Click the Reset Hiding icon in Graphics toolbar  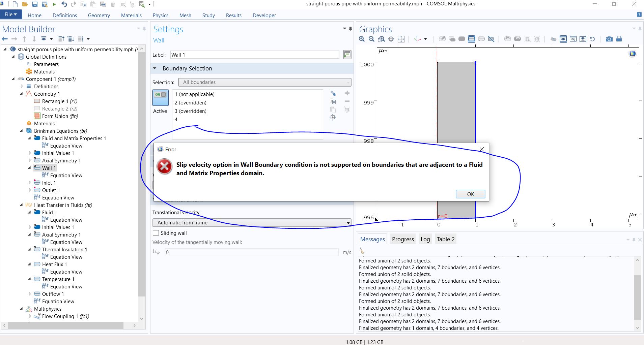pyautogui.click(x=592, y=39)
